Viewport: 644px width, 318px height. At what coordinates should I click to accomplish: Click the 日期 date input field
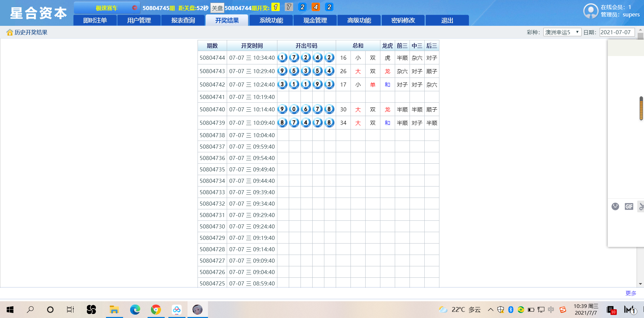pyautogui.click(x=616, y=32)
